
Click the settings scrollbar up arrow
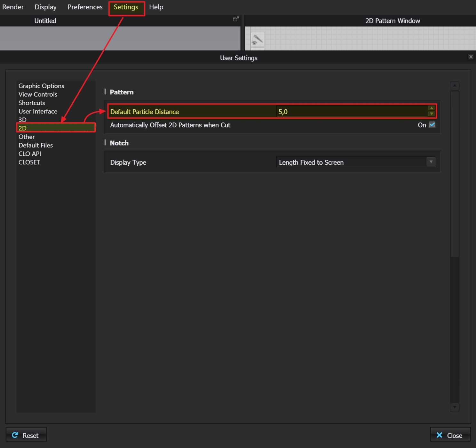click(x=455, y=86)
